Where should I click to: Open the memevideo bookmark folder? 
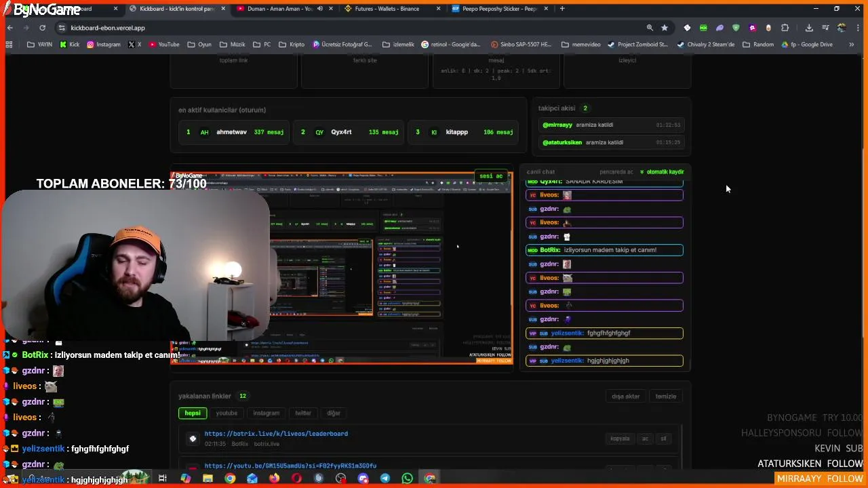tap(581, 45)
